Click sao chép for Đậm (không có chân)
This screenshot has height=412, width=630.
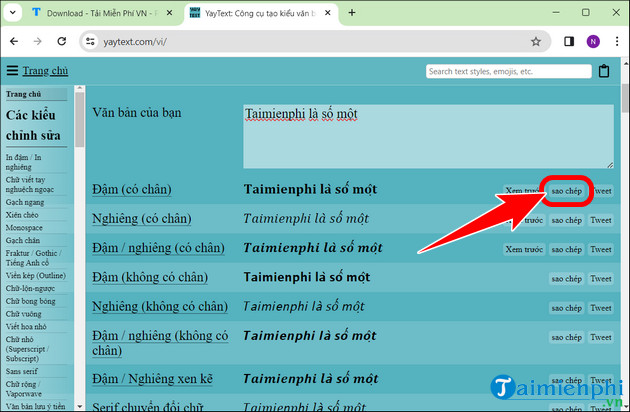(567, 279)
